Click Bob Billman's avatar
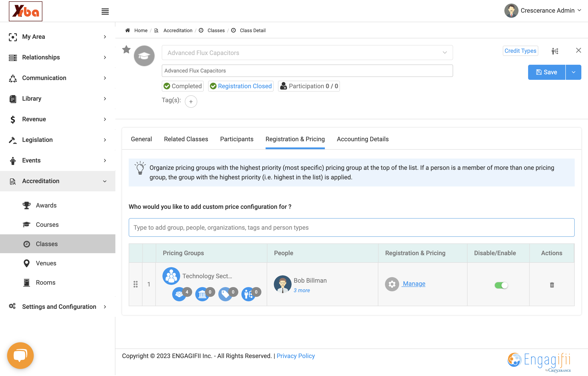The image size is (588, 376). (282, 284)
